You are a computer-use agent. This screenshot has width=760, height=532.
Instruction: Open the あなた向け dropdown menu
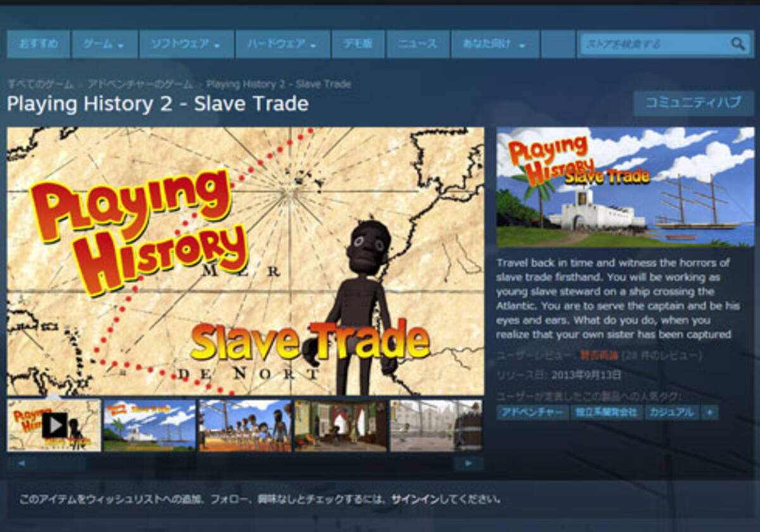(x=495, y=44)
